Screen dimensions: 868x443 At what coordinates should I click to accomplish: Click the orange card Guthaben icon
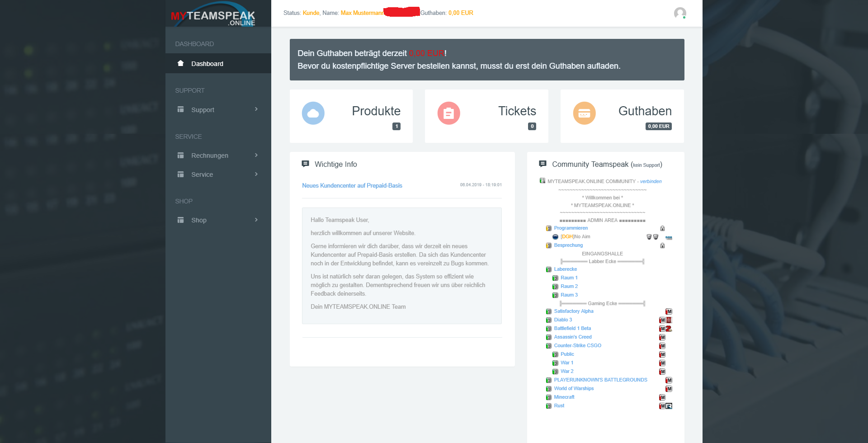tap(584, 113)
